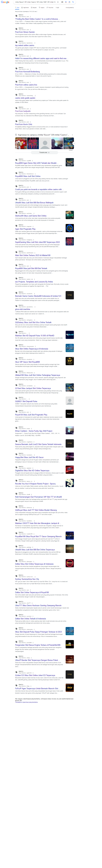Viewport: 102px width, 868px height.
Task: Start a voice search with the microphone icon
Action: pos(66,2)
